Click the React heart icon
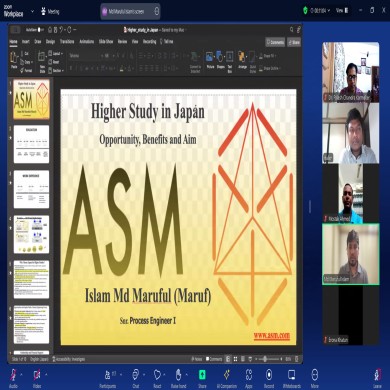The image size is (390, 390). [x=157, y=375]
